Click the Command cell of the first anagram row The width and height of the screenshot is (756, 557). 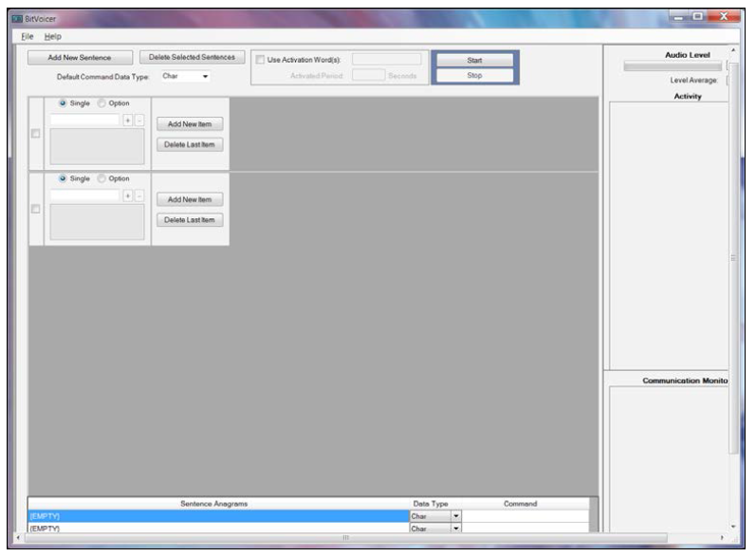526,516
